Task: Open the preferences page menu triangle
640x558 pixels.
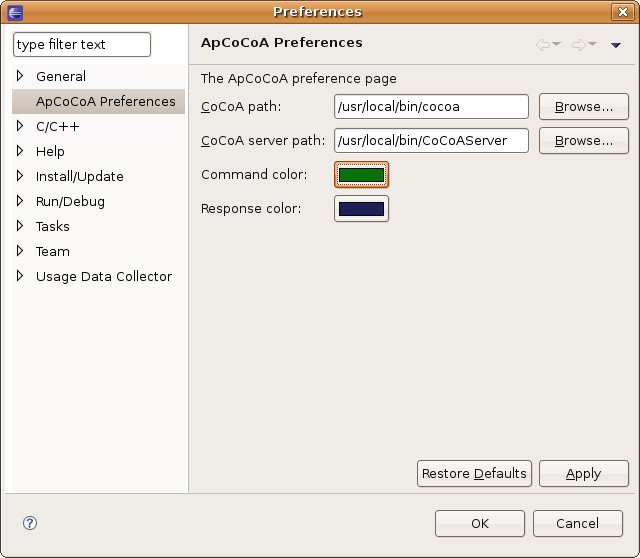Action: point(616,45)
